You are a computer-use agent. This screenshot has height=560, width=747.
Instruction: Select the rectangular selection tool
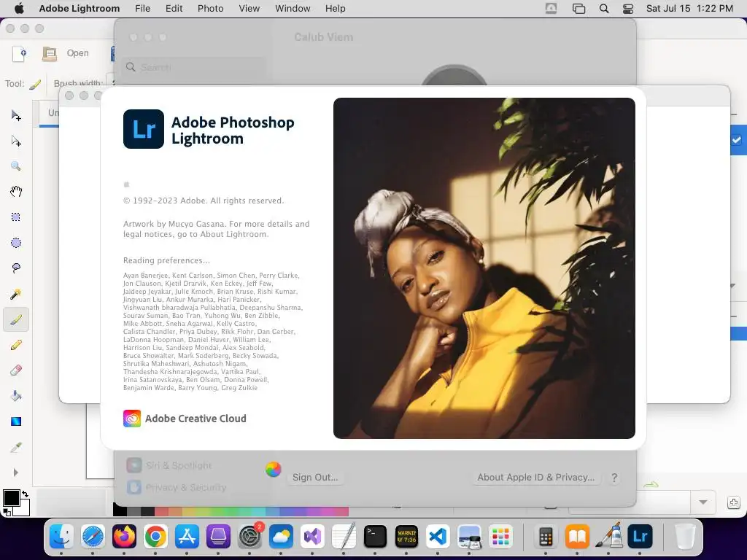(x=16, y=217)
